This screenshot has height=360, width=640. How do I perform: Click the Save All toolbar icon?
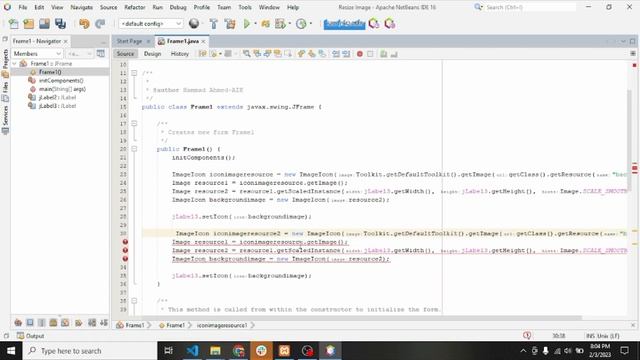[x=60, y=24]
